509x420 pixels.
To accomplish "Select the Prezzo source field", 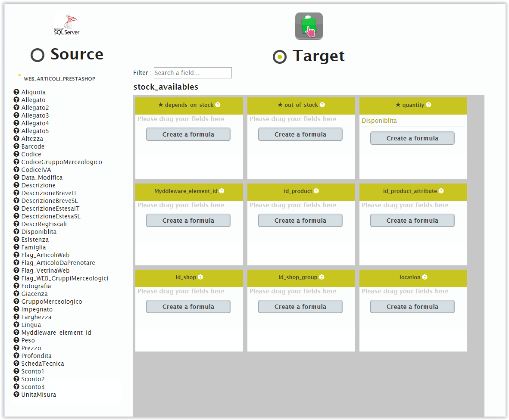I will click(x=31, y=348).
